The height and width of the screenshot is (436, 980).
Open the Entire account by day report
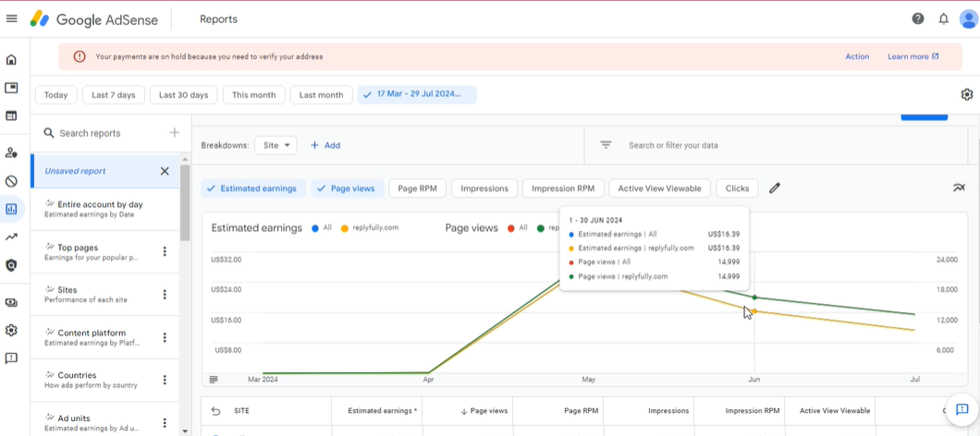tap(105, 209)
